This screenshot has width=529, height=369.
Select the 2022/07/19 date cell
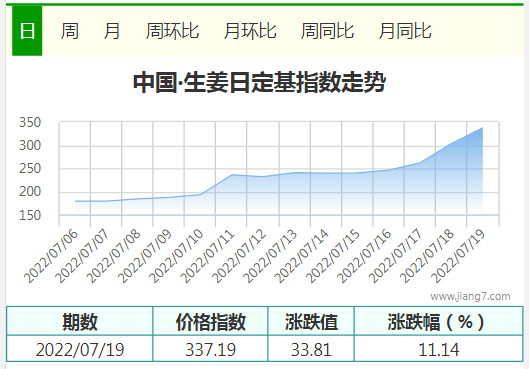pos(80,349)
